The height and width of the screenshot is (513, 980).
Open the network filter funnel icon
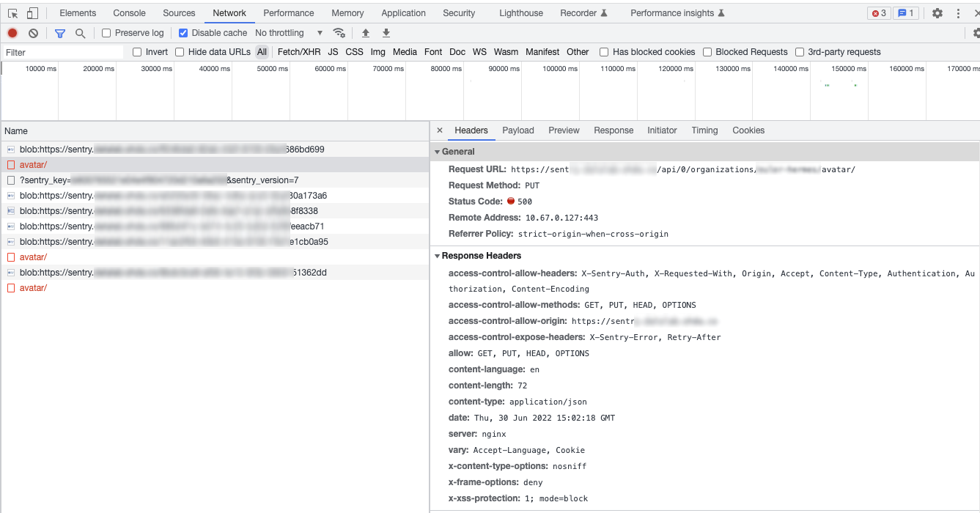(x=59, y=32)
